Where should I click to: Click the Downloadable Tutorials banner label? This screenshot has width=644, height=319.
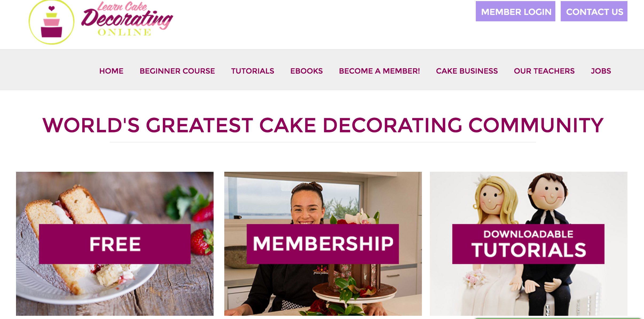528,244
